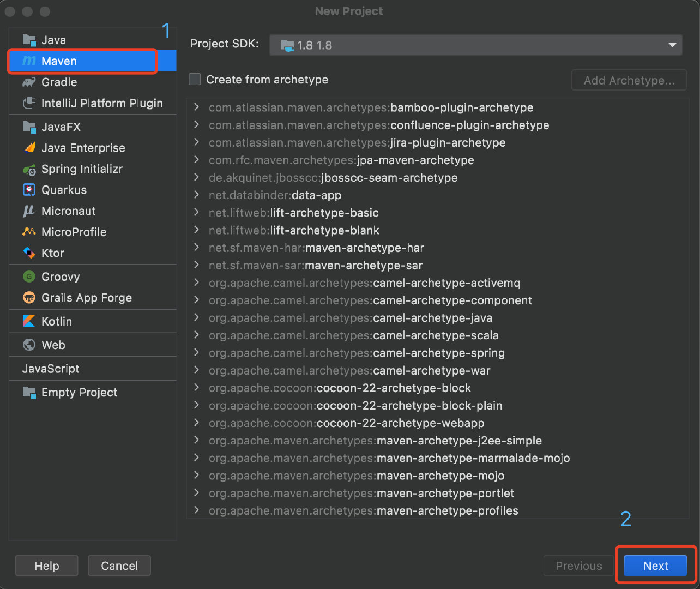This screenshot has height=589, width=700.
Task: Expand confluence-plugin-archetype entry
Action: coord(196,125)
